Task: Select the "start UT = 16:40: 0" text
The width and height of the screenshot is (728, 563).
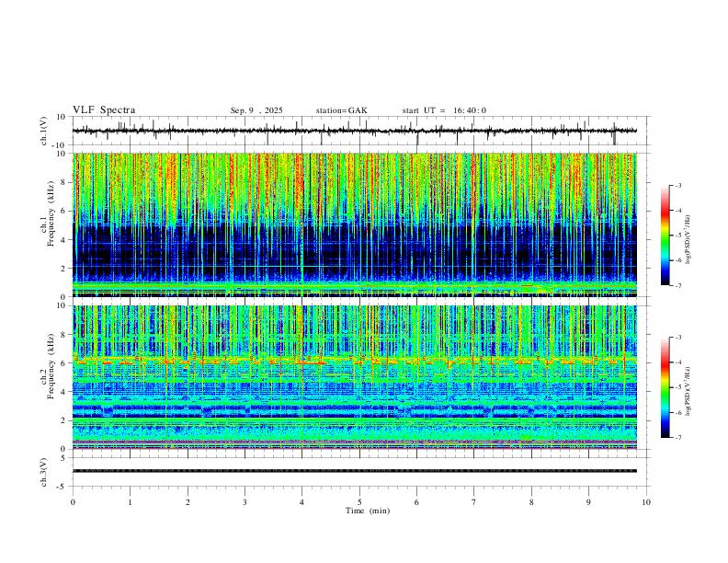Action: pyautogui.click(x=444, y=110)
